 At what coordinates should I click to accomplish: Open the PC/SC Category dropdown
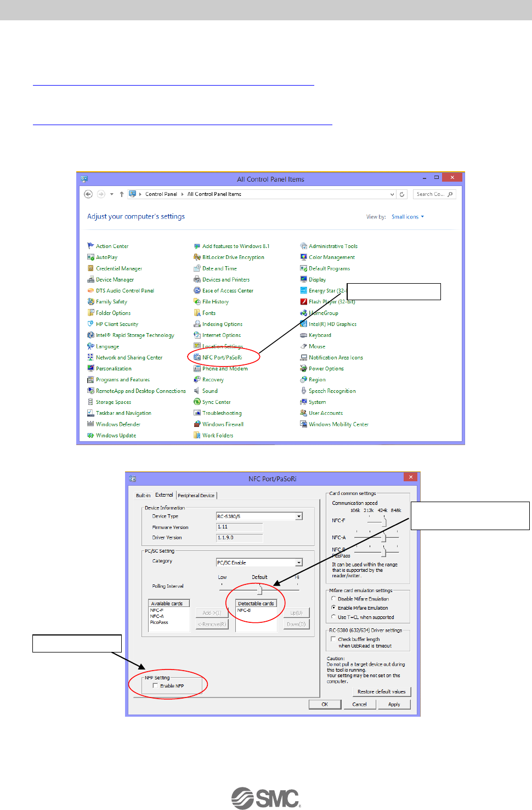299,562
